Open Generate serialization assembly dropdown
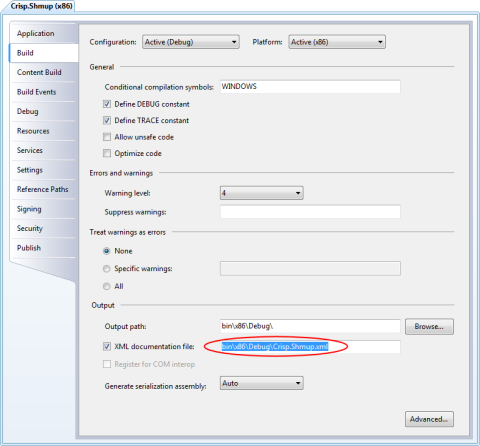480x446 pixels. tap(262, 383)
